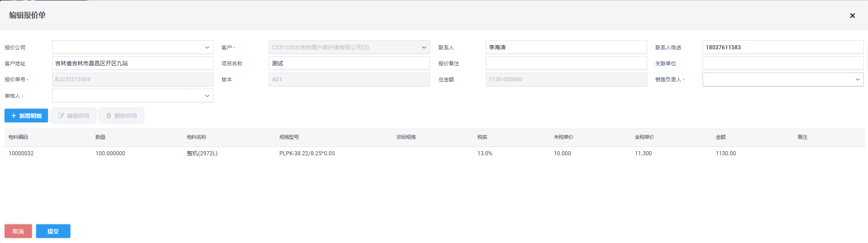This screenshot has width=868, height=243.
Task: Click the 客户地址 input field
Action: [x=133, y=63]
